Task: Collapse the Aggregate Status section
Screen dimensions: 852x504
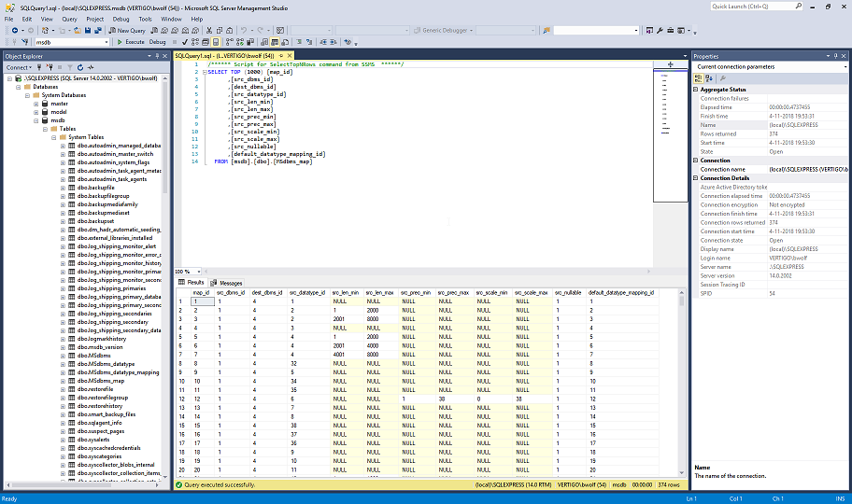Action: click(695, 90)
